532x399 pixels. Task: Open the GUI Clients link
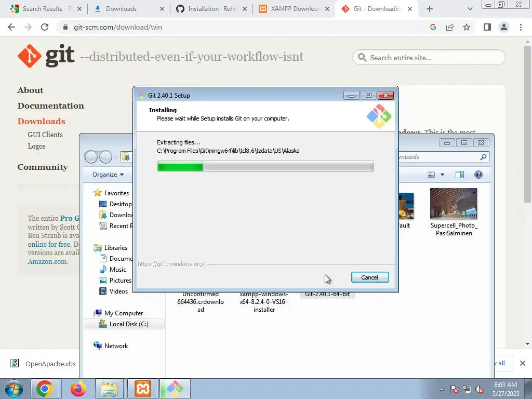coord(45,135)
